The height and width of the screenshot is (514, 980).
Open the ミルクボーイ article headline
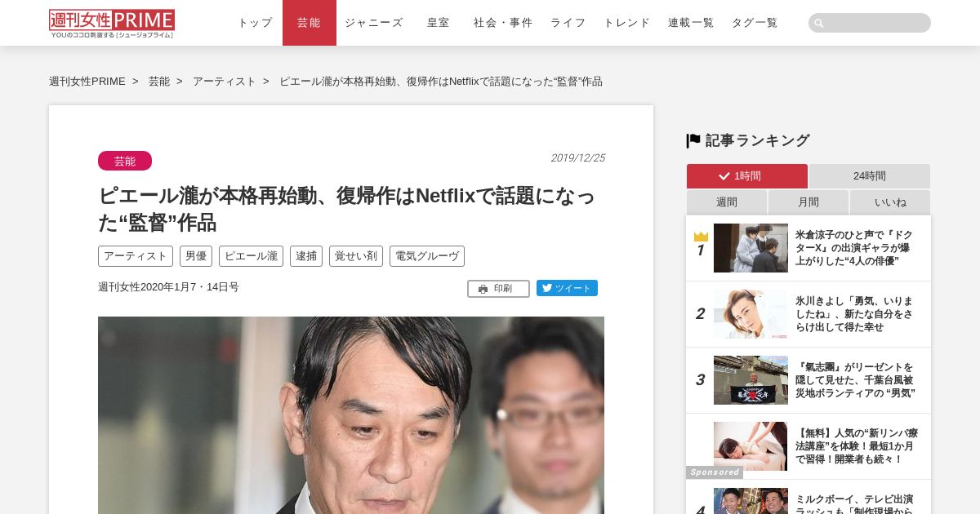pyautogui.click(x=854, y=504)
